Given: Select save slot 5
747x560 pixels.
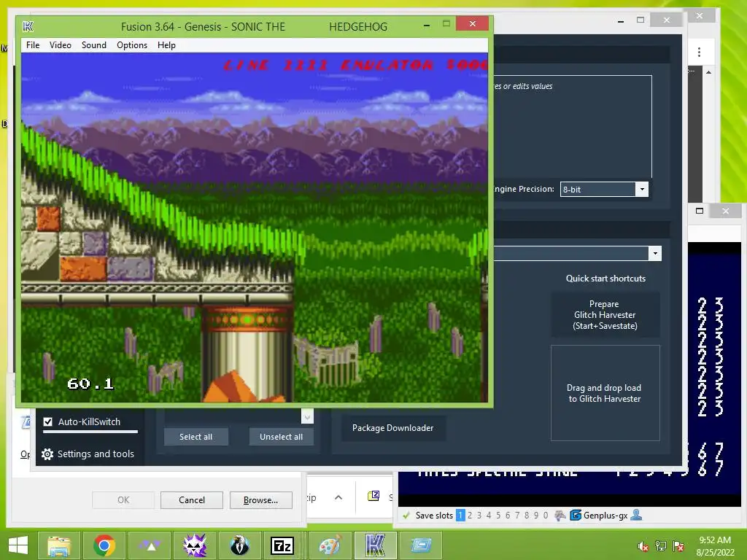Looking at the screenshot, I should [x=498, y=516].
